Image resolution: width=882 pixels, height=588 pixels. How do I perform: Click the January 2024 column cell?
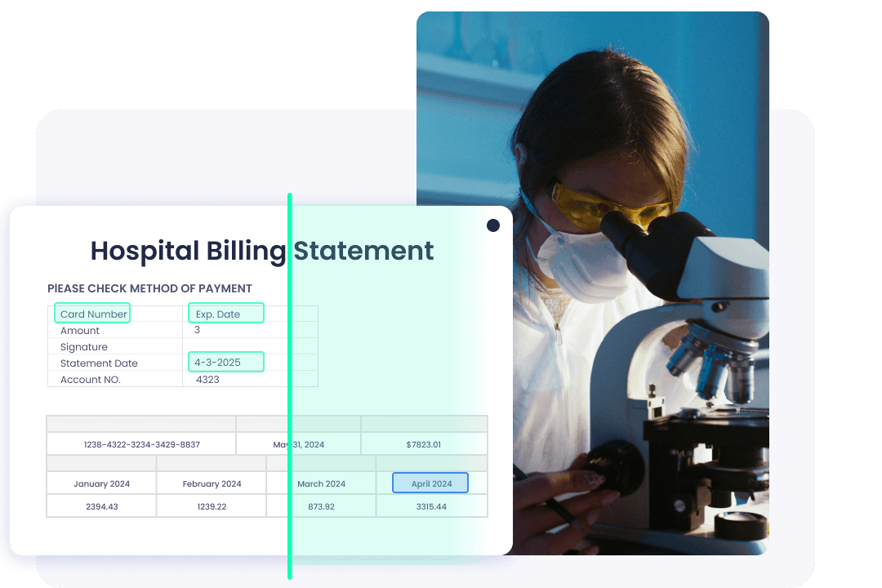click(101, 483)
